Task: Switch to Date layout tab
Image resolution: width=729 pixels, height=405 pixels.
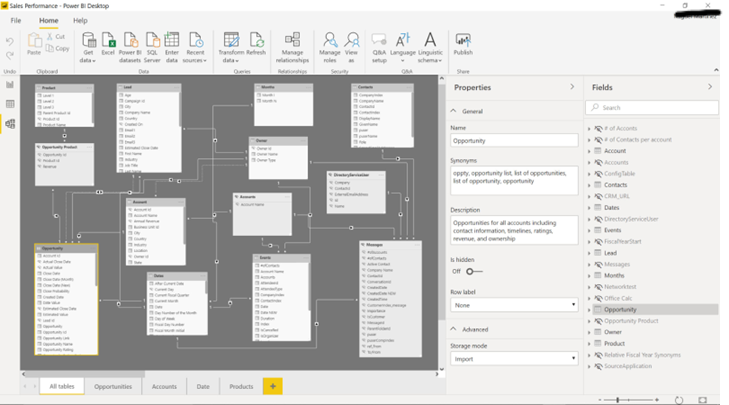Action: point(203,386)
